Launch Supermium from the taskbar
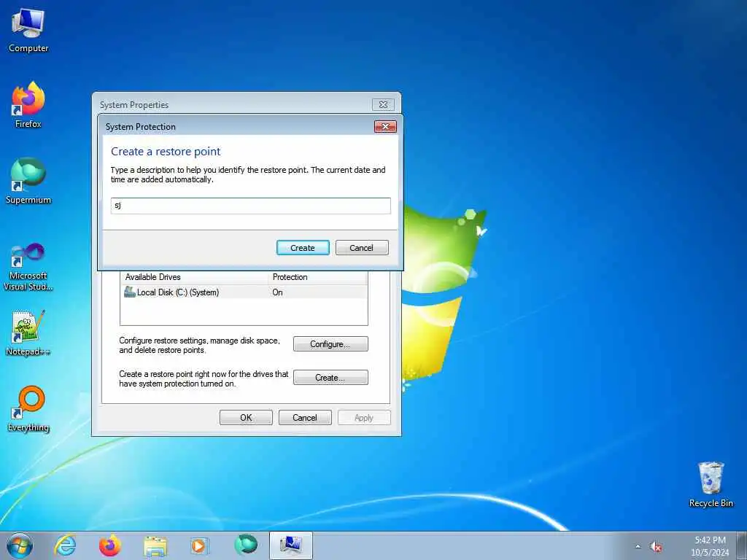 click(245, 545)
